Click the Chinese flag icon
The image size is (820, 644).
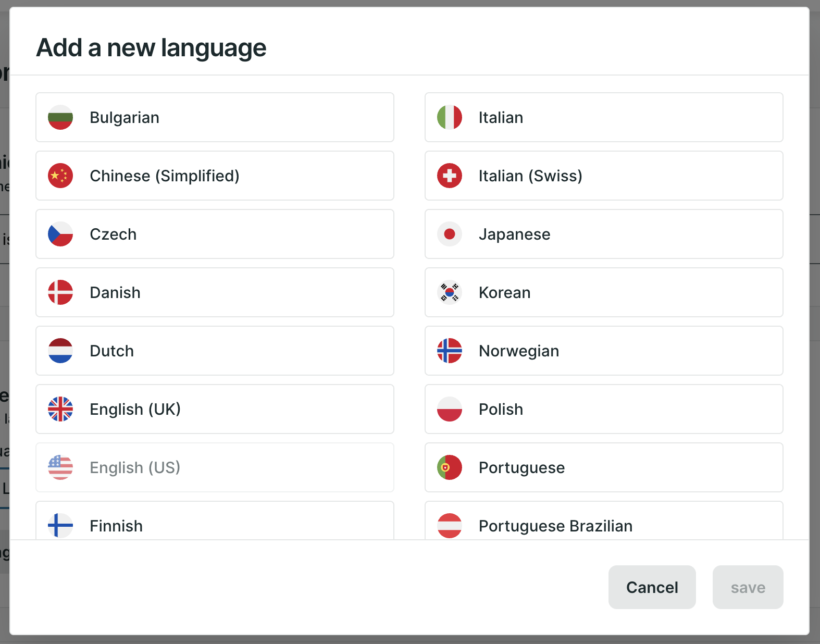(x=60, y=176)
